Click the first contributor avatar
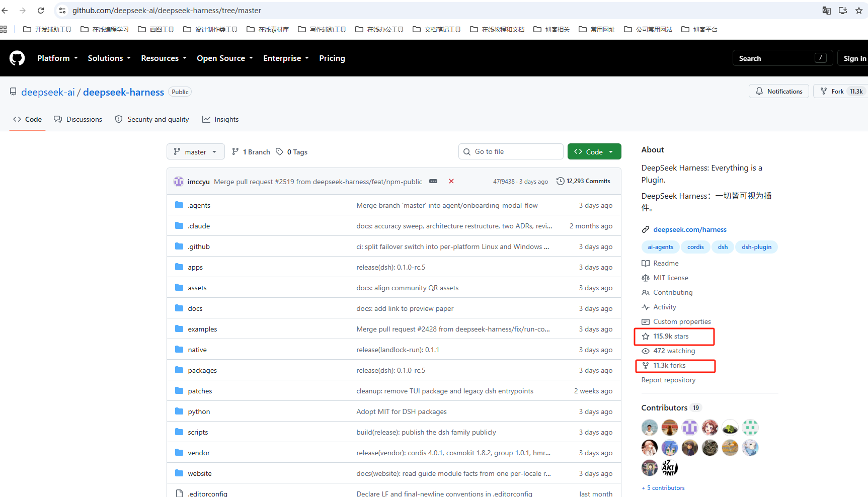This screenshot has width=868, height=497. (650, 428)
